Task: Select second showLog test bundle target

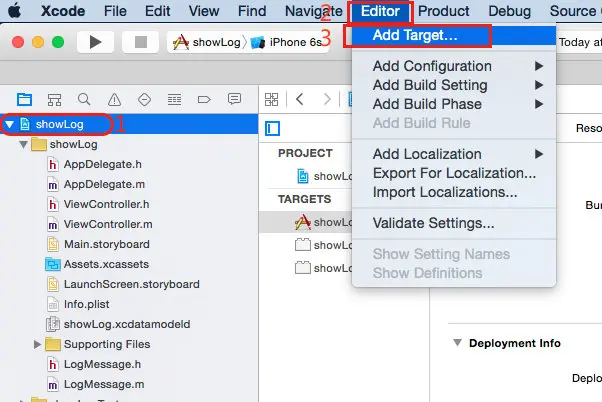Action: coord(324,268)
